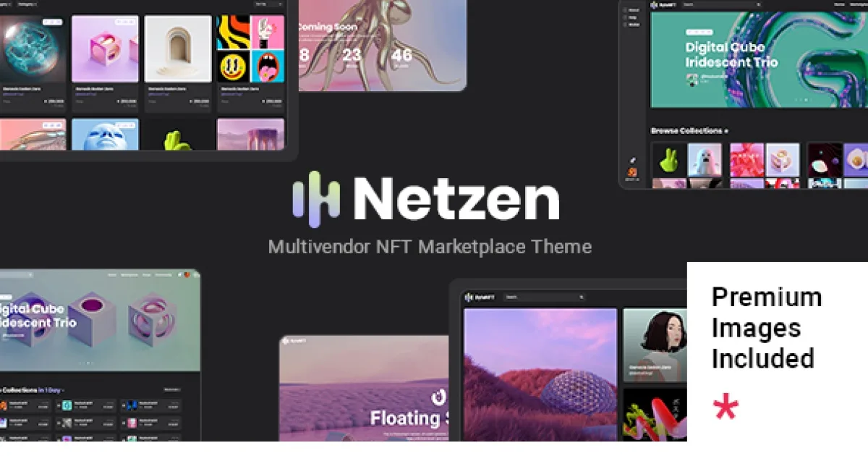Open the green hand NFT thumbnail in top-left mockup
Screen dimensions: 868x456
[178, 135]
